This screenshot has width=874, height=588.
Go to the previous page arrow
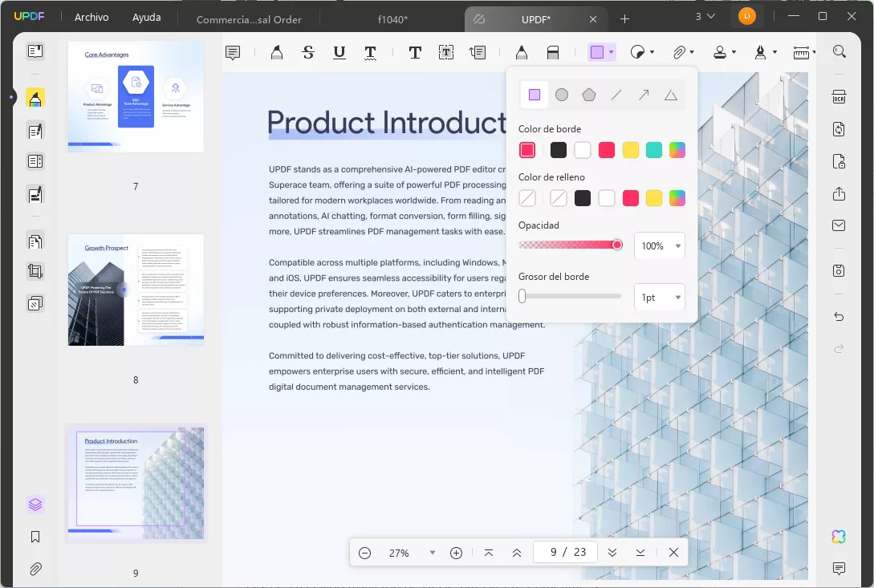click(517, 553)
